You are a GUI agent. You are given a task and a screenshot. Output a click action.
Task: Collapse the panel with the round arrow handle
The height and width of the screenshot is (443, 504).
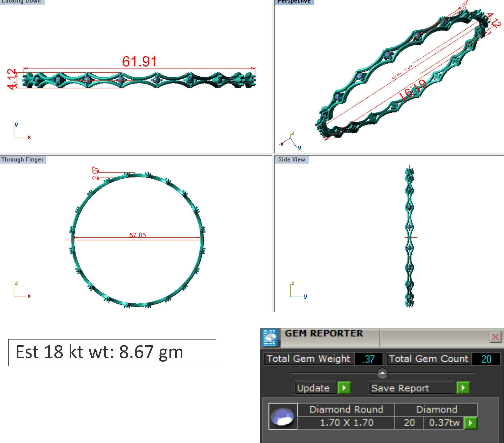click(x=382, y=373)
